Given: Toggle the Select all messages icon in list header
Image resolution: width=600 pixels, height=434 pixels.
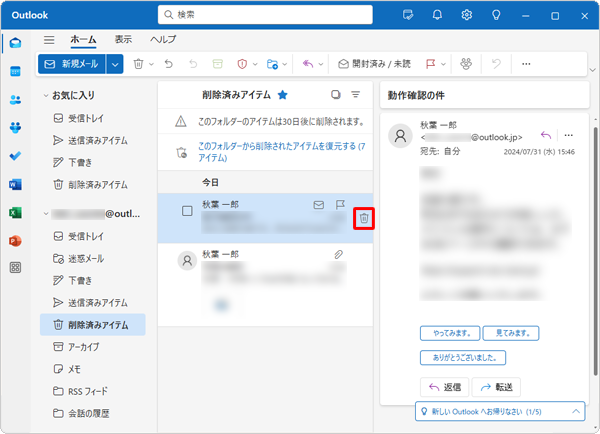Looking at the screenshot, I should [336, 95].
